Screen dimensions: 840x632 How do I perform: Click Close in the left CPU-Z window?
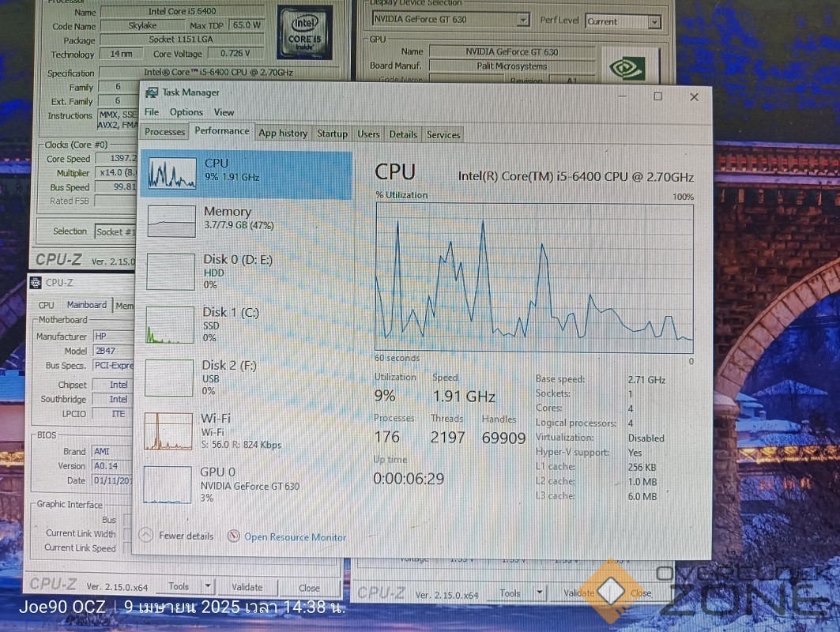[309, 588]
